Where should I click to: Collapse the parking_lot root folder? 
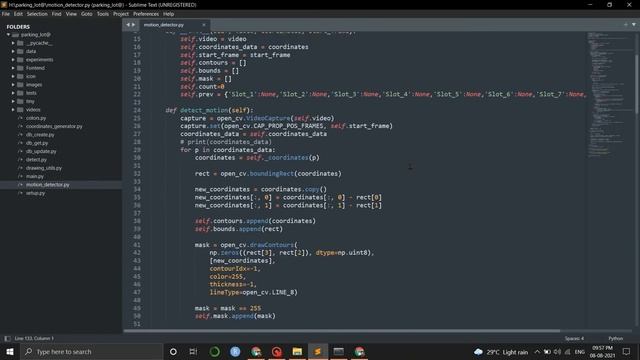tap(8, 35)
